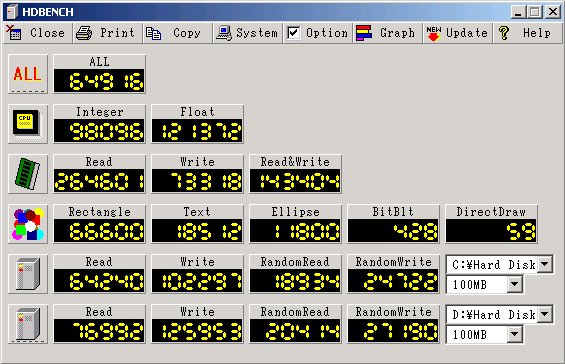Click the Float score display

coord(197,131)
